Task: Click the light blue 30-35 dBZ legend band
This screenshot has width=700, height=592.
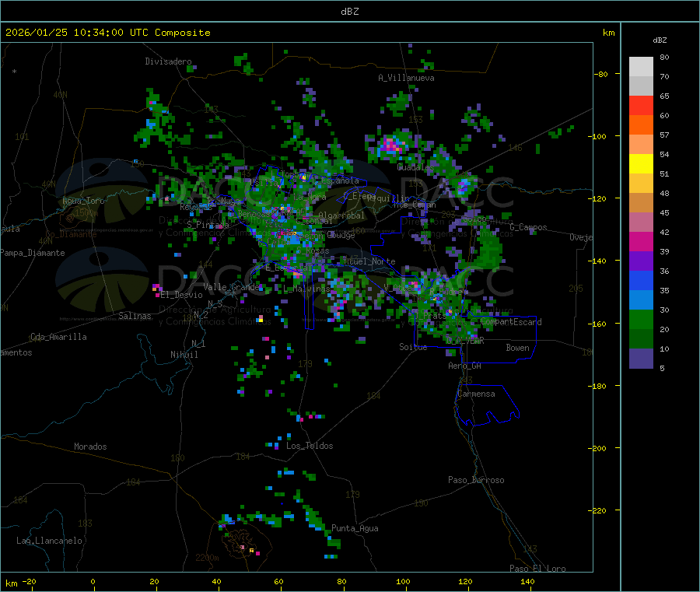Action: (641, 300)
